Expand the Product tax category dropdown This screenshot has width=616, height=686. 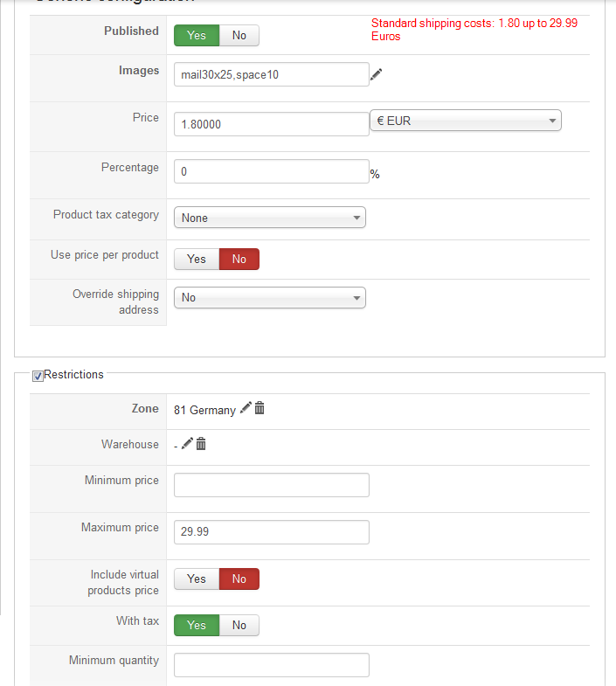269,218
